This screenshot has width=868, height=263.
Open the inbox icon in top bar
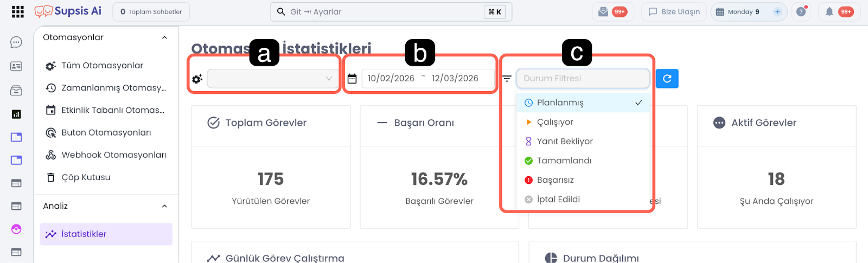603,11
